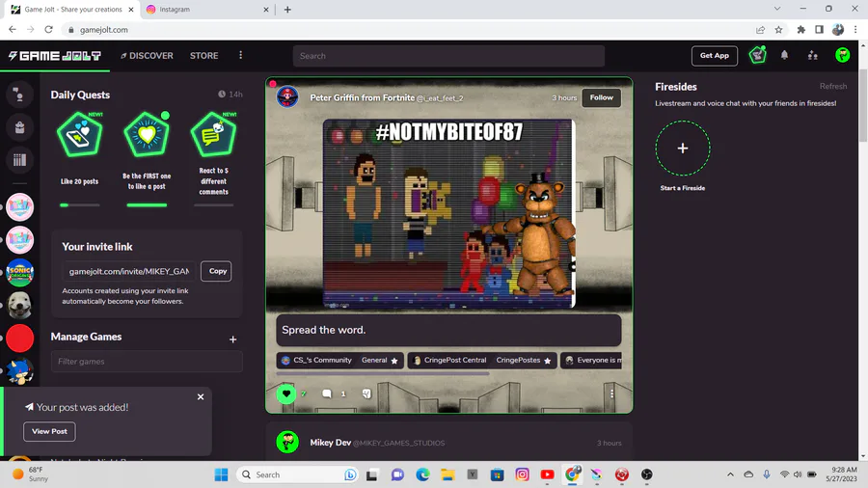Image resolution: width=868 pixels, height=488 pixels.
Task: Open the CS_'s Community General tag
Action: [x=339, y=360]
